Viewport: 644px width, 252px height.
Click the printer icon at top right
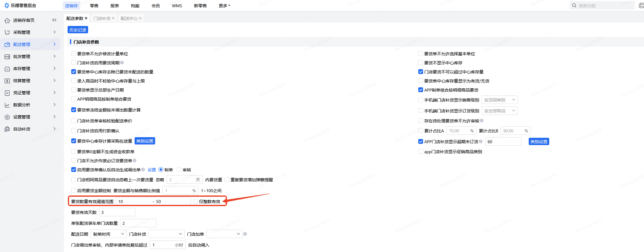641,5
